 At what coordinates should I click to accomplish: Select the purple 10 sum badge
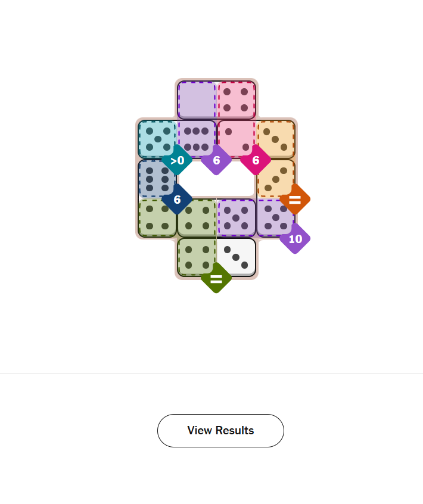(295, 239)
